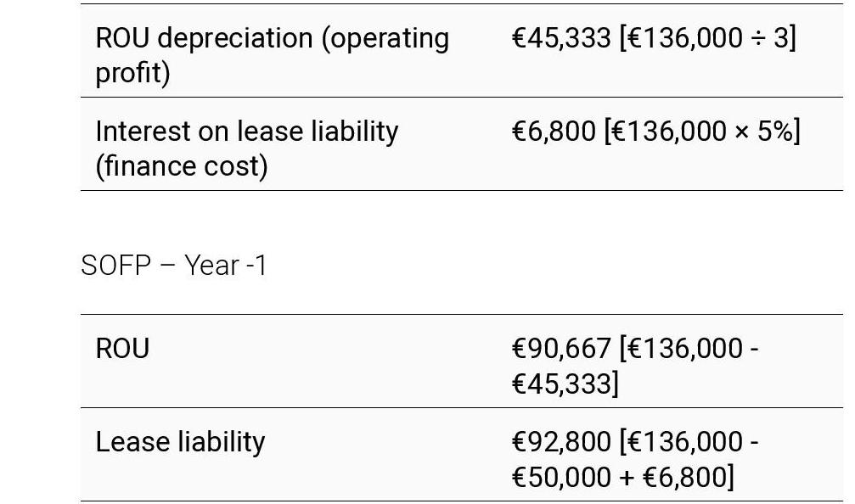Click the '(operating profit)' text

[272, 55]
